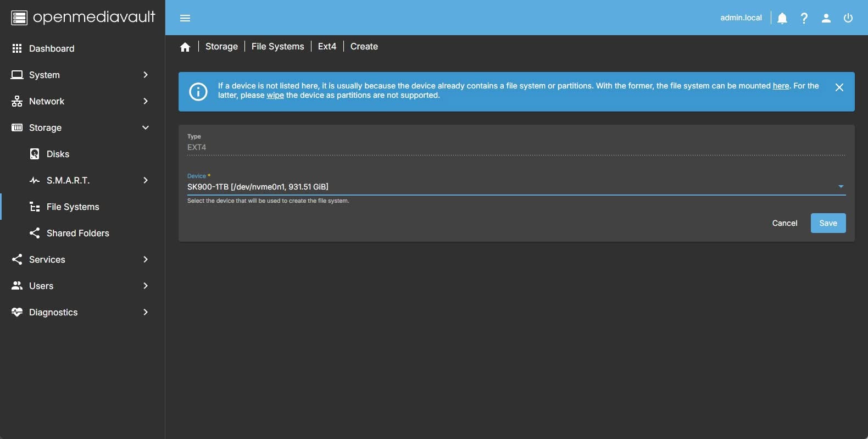Click the EXT4 type field
868x439 pixels.
coord(516,147)
